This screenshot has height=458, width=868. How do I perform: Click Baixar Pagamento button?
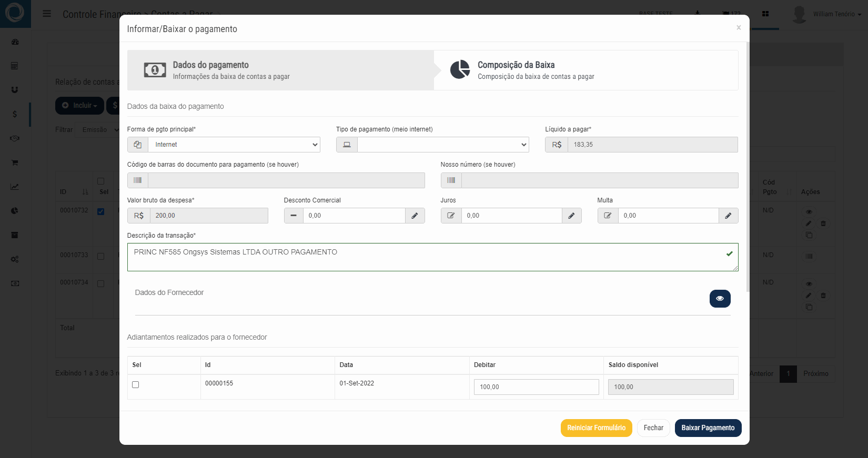[708, 428]
